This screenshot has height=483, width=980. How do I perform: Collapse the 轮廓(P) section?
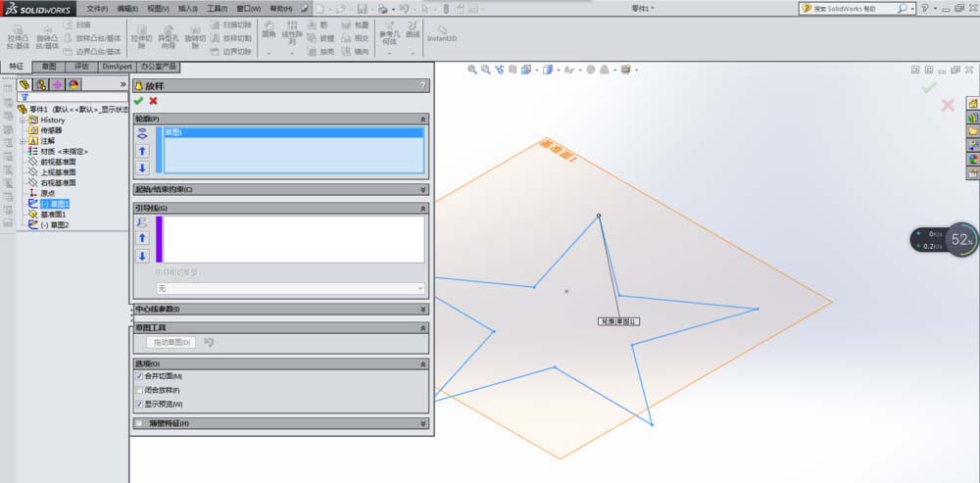(x=423, y=119)
